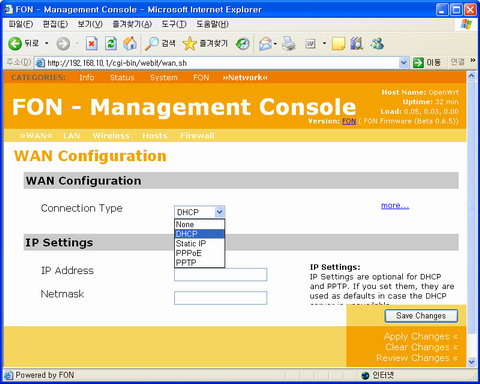
Task: Click the Internet zone globe icon
Action: [365, 376]
